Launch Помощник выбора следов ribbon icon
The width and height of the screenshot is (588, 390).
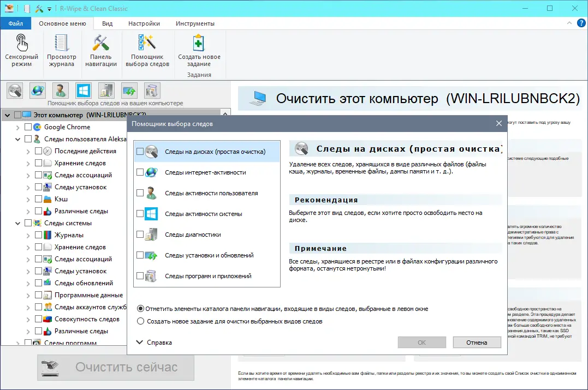click(x=147, y=43)
